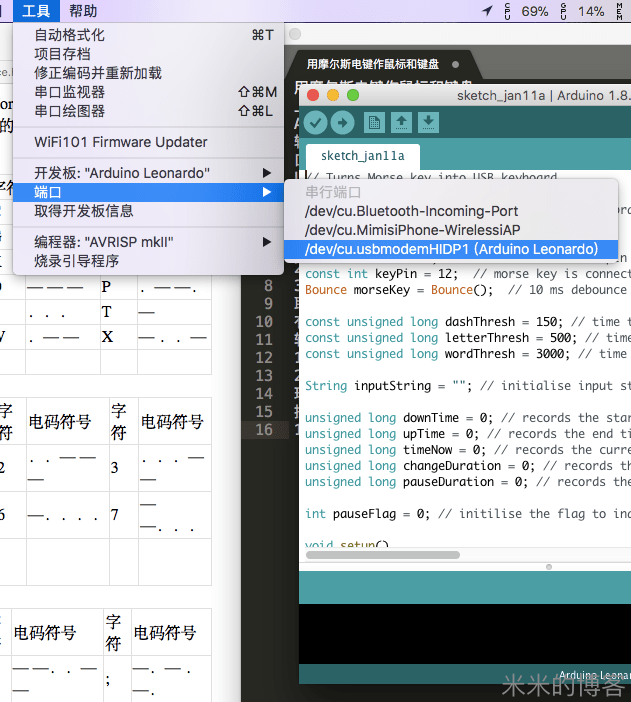Open a sketch using the Open icon
Image resolution: width=631 pixels, height=702 pixels.
(x=402, y=122)
